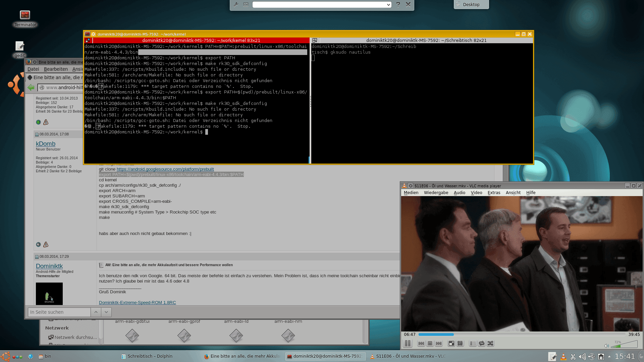Open KRunner settings wrench icon

click(x=236, y=5)
